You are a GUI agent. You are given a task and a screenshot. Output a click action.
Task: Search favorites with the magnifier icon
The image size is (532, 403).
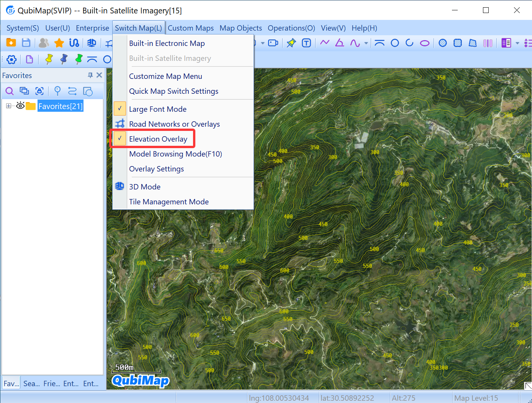coord(10,91)
